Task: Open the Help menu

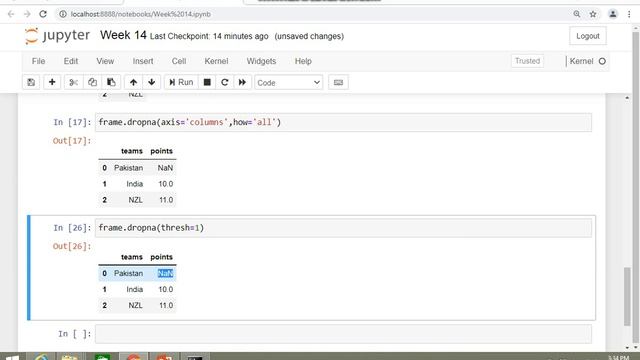Action: pos(303,61)
